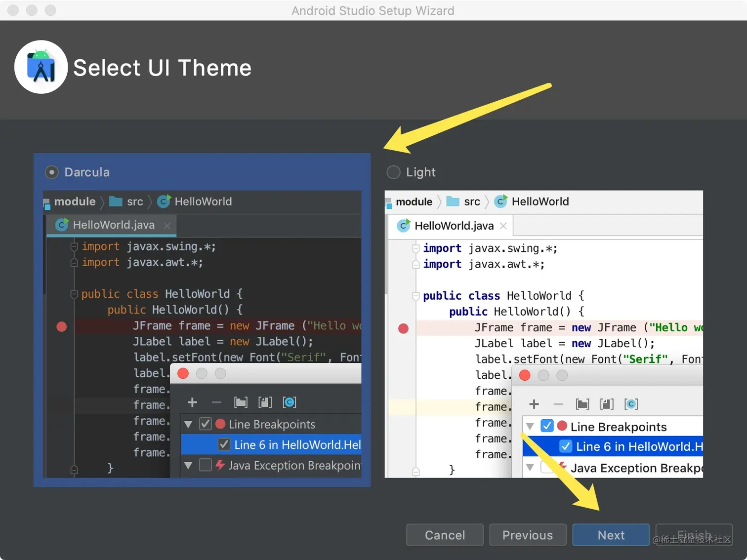747x560 pixels.
Task: Toggle the red breakpoint dot in Light preview
Action: 403,328
